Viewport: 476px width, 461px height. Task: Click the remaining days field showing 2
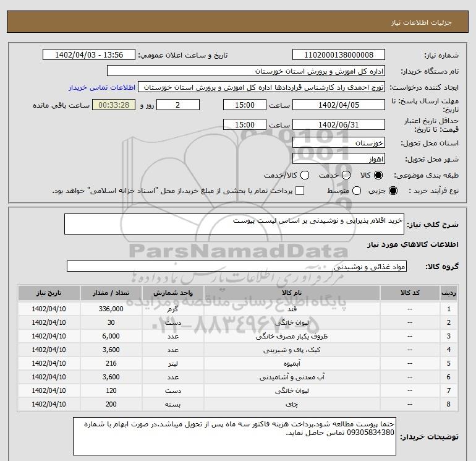pyautogui.click(x=177, y=105)
